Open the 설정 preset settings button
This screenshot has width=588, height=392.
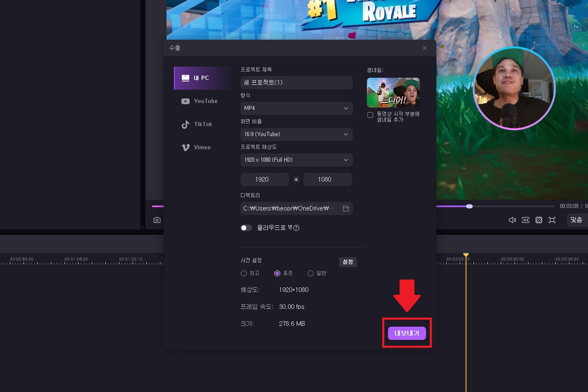[348, 262]
